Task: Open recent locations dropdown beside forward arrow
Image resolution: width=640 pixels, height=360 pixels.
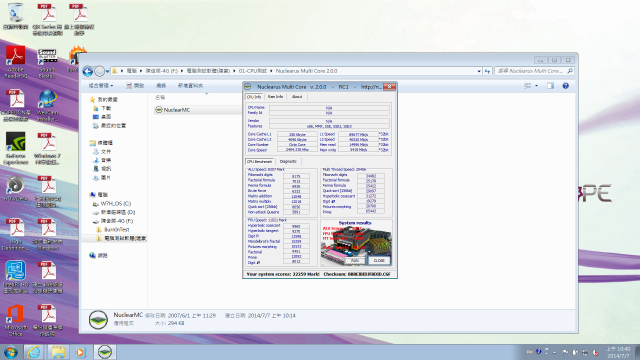Action: click(107, 71)
